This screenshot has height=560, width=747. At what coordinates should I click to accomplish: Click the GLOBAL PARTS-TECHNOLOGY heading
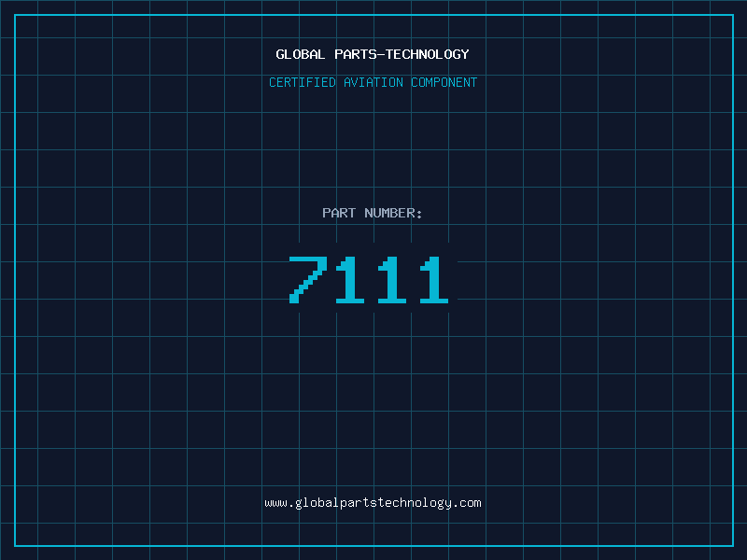coord(373,54)
